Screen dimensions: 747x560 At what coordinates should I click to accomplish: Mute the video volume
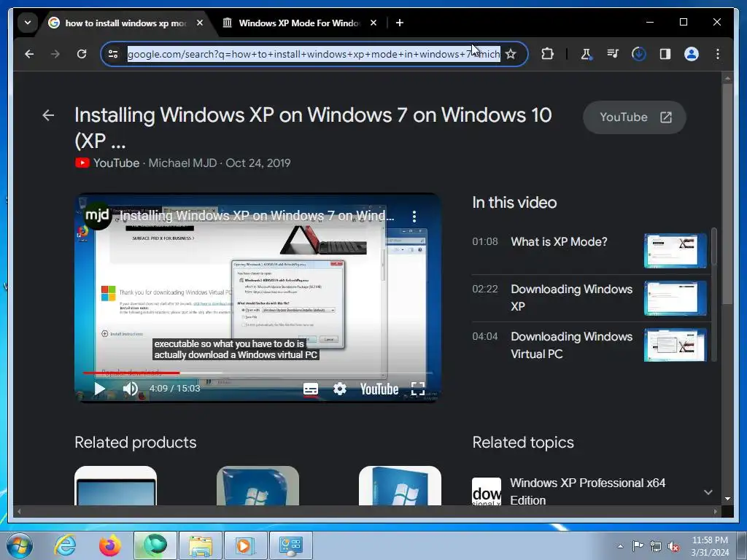pos(130,389)
